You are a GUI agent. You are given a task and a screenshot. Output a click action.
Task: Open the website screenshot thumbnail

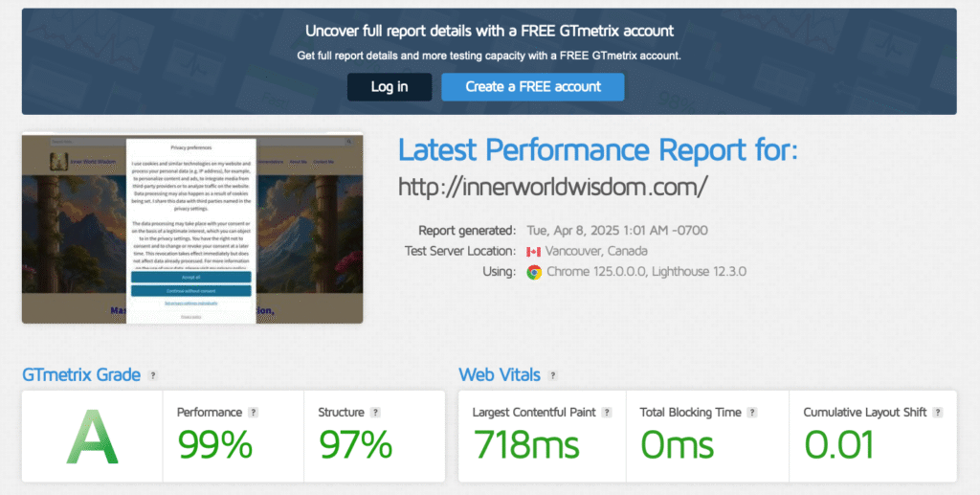click(x=192, y=228)
